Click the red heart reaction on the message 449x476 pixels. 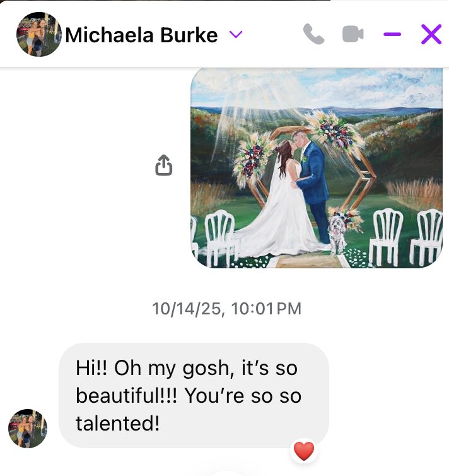(304, 451)
